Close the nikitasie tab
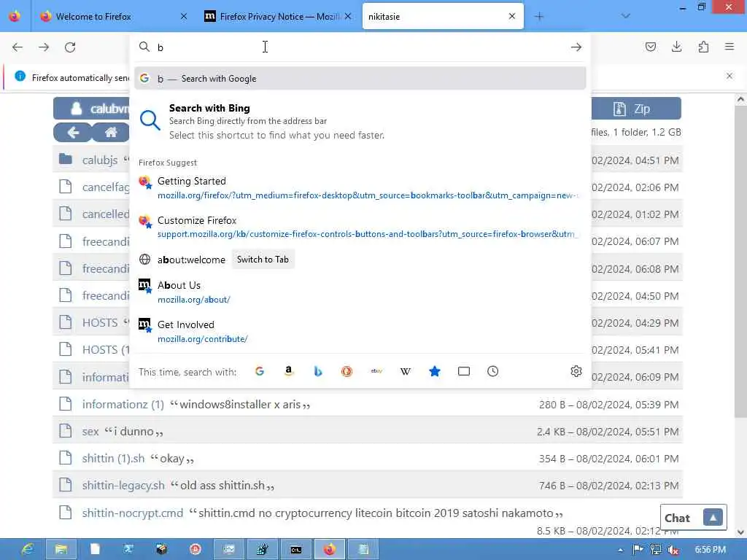747x560 pixels. coord(512,16)
